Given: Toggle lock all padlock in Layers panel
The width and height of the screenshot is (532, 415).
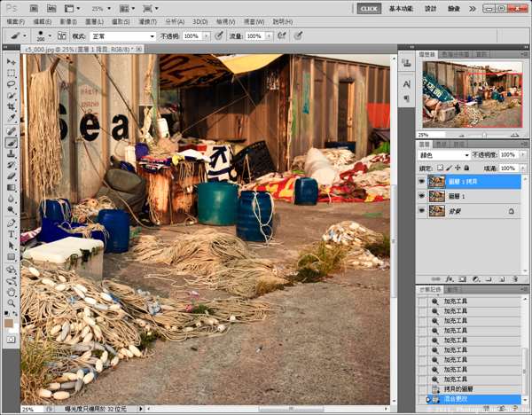Looking at the screenshot, I should point(467,168).
